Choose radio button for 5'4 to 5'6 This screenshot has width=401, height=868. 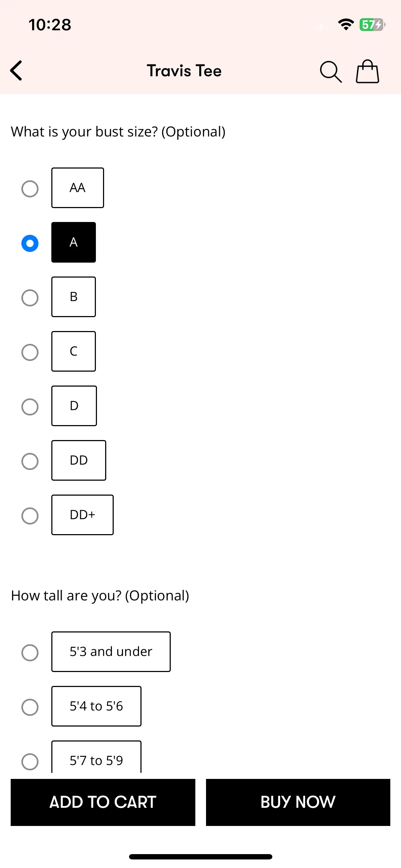[x=30, y=707]
